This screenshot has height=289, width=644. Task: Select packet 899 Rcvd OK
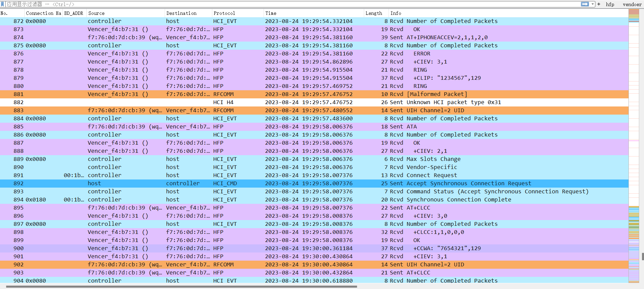[x=314, y=240]
